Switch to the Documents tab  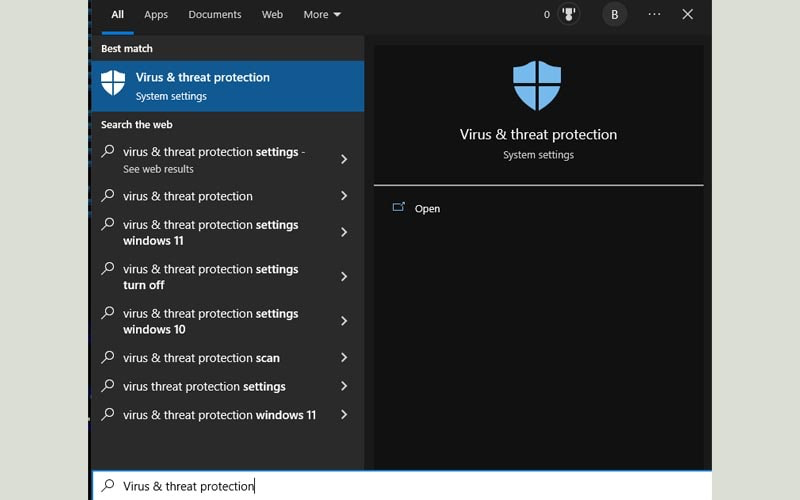tap(215, 15)
